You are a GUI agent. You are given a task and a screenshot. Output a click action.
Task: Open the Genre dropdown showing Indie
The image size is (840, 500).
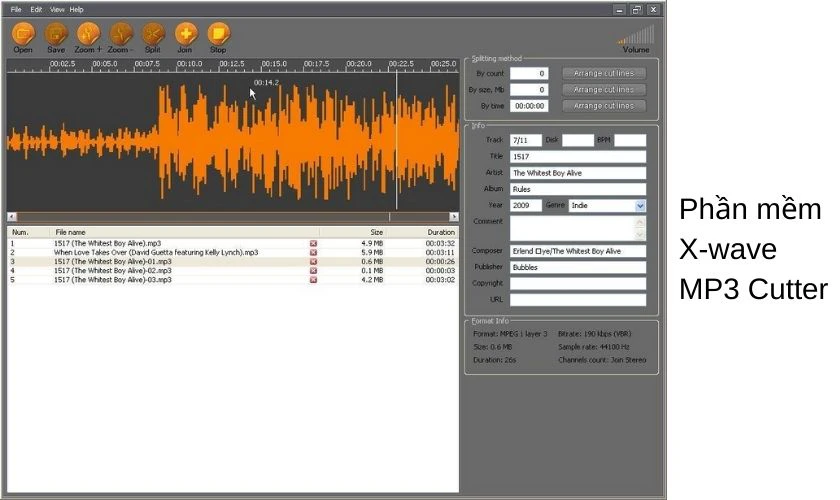pos(640,206)
